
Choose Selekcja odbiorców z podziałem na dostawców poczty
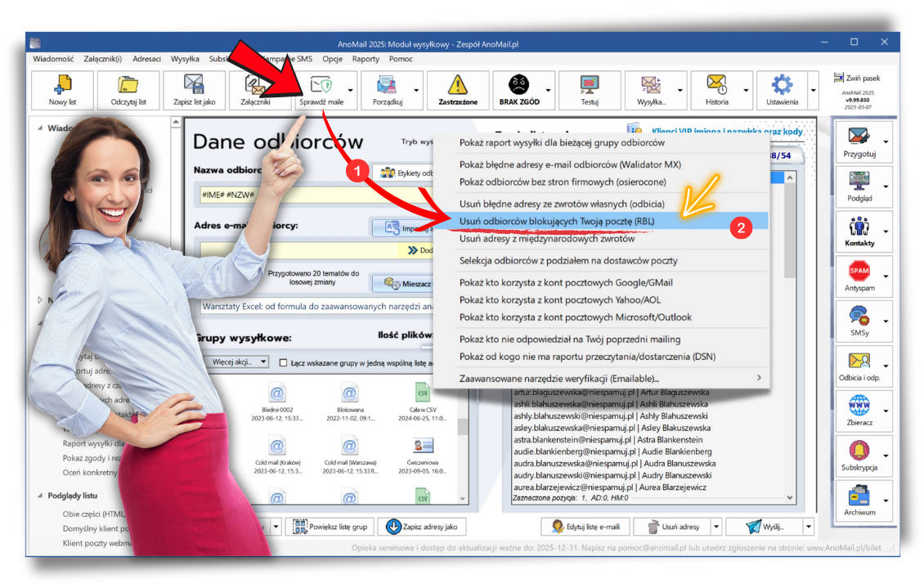[x=602, y=260]
